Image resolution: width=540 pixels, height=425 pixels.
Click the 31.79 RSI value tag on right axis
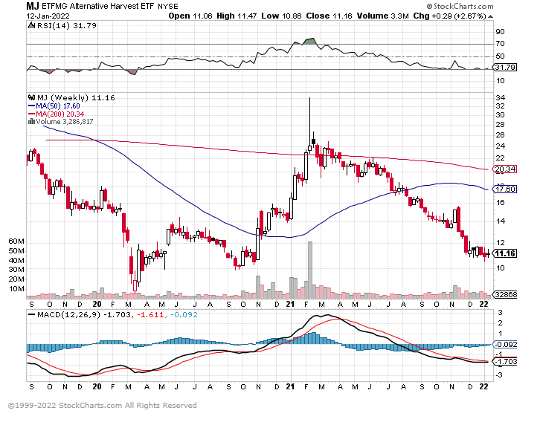click(505, 68)
